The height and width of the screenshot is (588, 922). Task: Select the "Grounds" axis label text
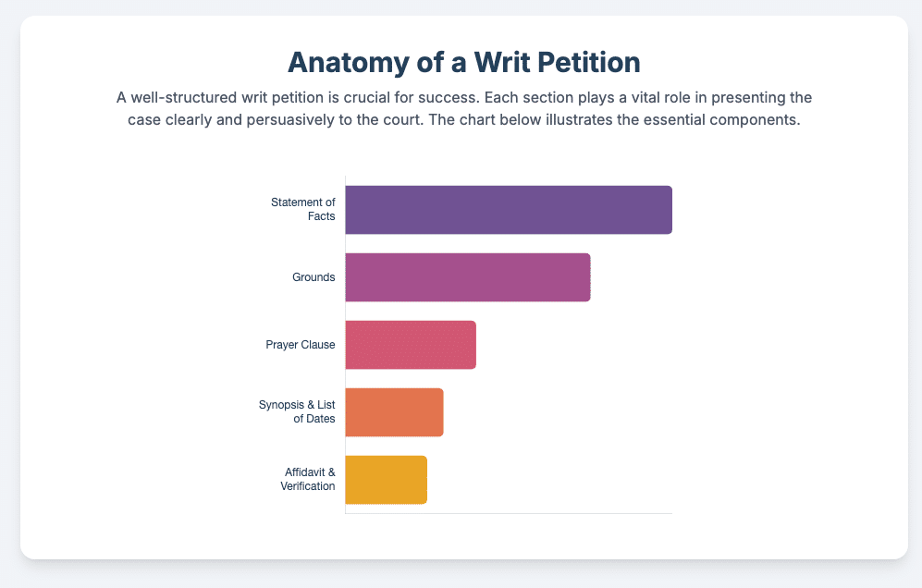[313, 277]
